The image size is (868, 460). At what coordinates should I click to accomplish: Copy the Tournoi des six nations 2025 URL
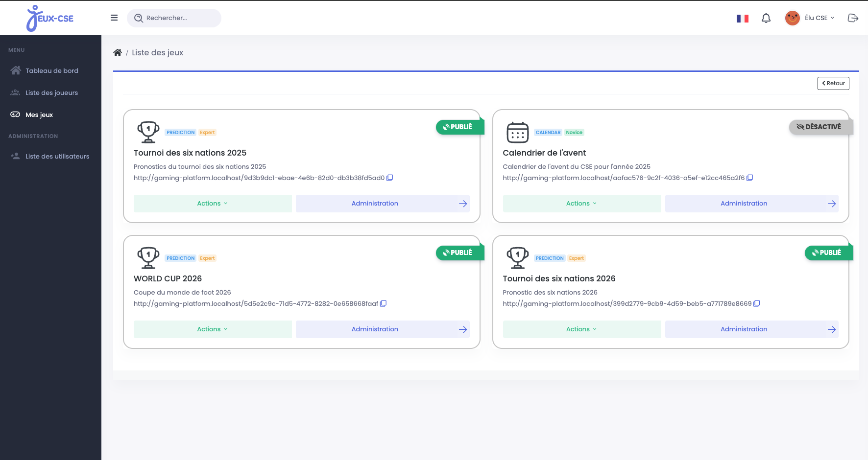[390, 178]
